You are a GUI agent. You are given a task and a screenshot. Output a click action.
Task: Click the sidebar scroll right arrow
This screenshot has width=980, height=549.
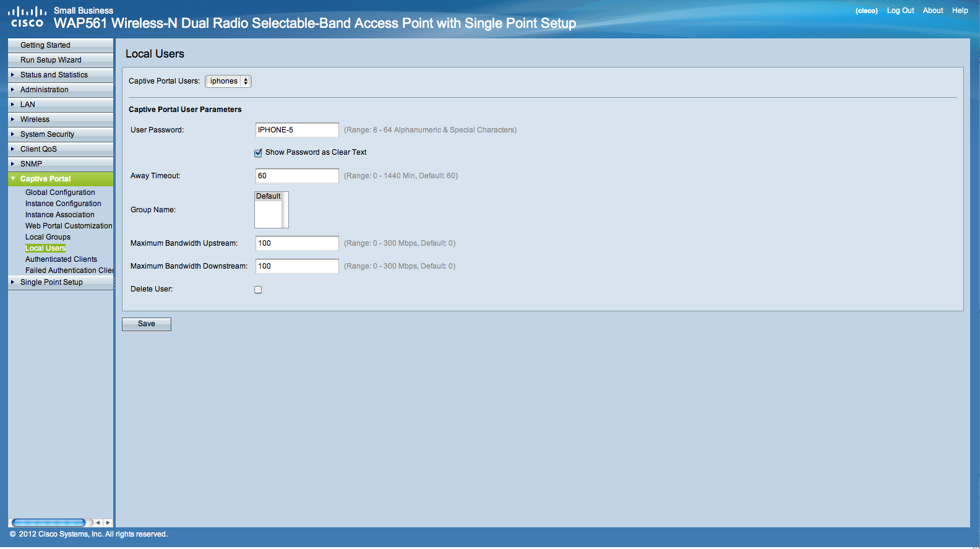tap(108, 523)
